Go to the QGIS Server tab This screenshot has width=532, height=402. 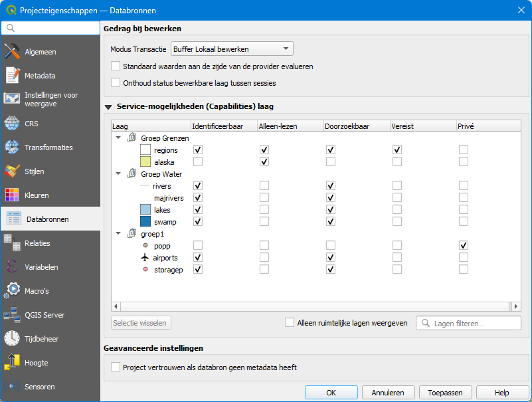(x=50, y=315)
